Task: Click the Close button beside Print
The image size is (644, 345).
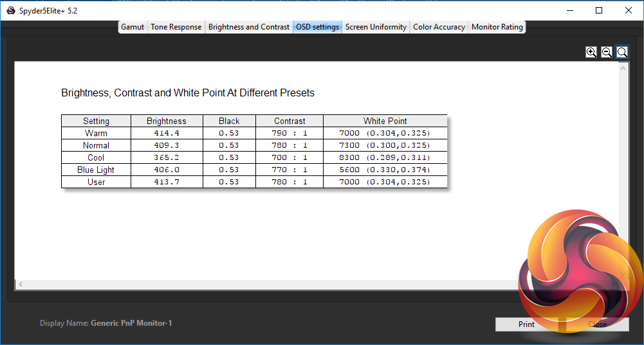Action: (x=598, y=324)
